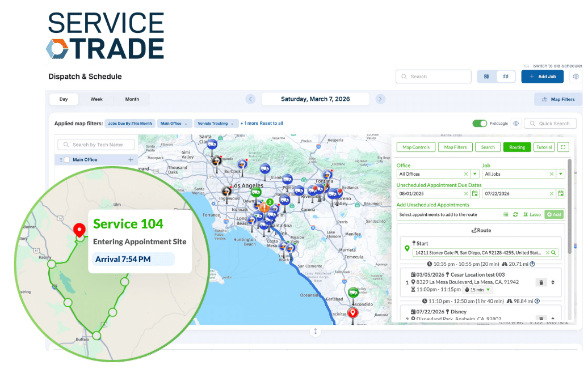Screen dimensions: 588x373
Task: Click the refresh appointments icon
Action: pos(515,215)
